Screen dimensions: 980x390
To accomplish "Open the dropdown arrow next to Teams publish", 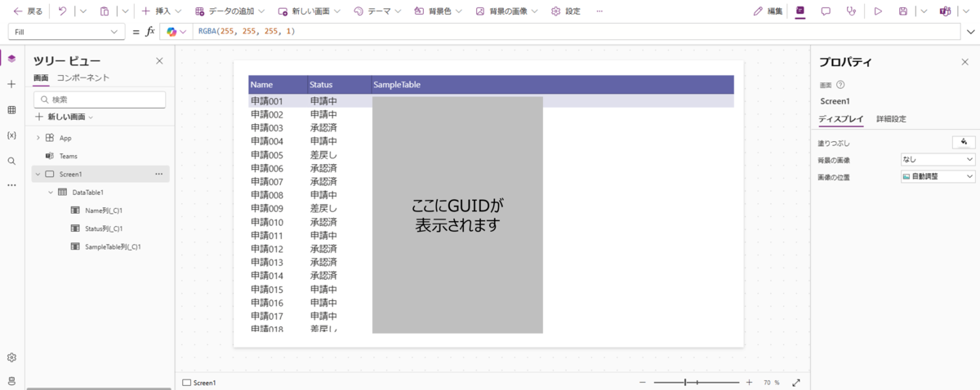I will 968,11.
